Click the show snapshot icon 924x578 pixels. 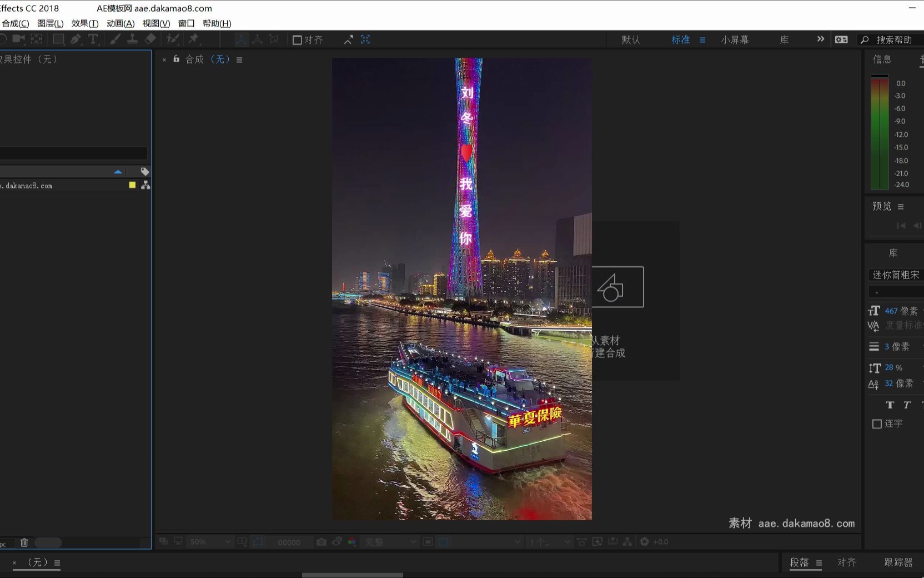point(337,542)
